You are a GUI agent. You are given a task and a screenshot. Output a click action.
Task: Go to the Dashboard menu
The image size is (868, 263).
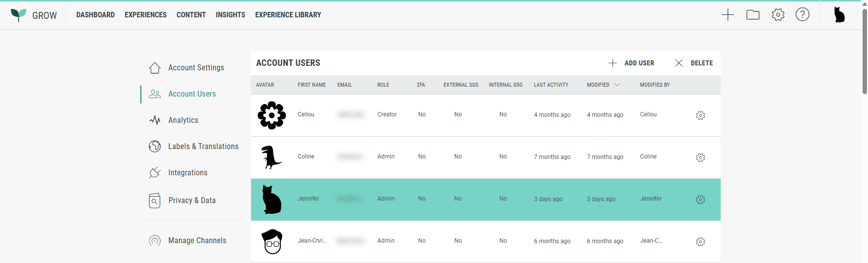95,15
